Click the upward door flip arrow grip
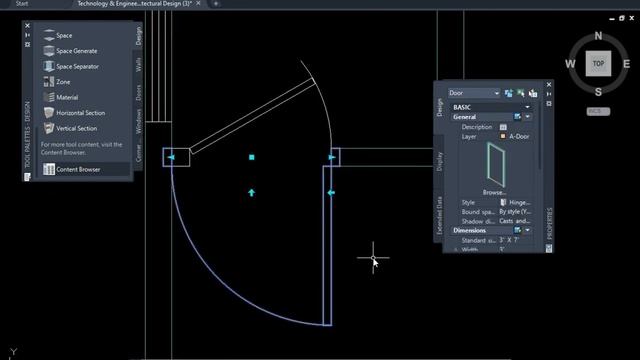This screenshot has height=360, width=640. tap(251, 192)
